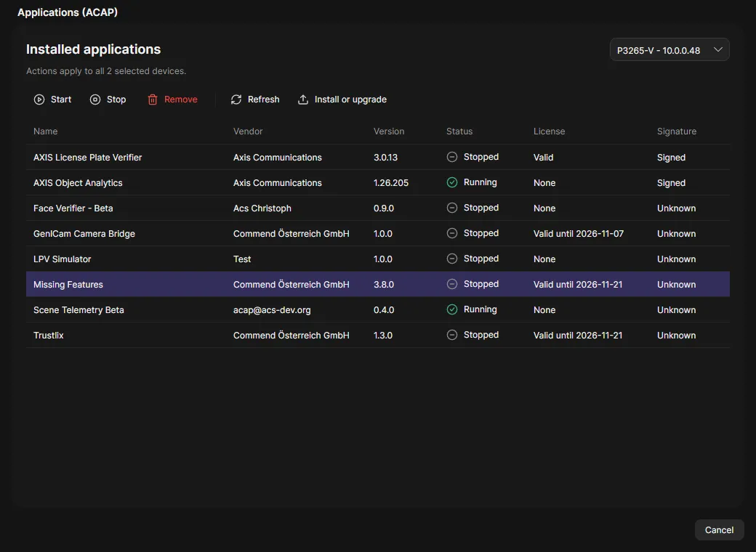The width and height of the screenshot is (756, 552).
Task: Click Install or upgrade label
Action: click(350, 100)
